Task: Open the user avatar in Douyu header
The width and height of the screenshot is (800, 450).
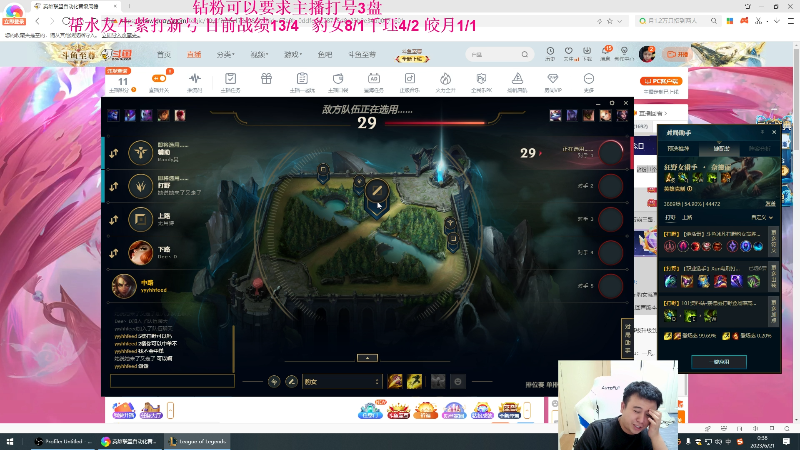Action: [647, 54]
